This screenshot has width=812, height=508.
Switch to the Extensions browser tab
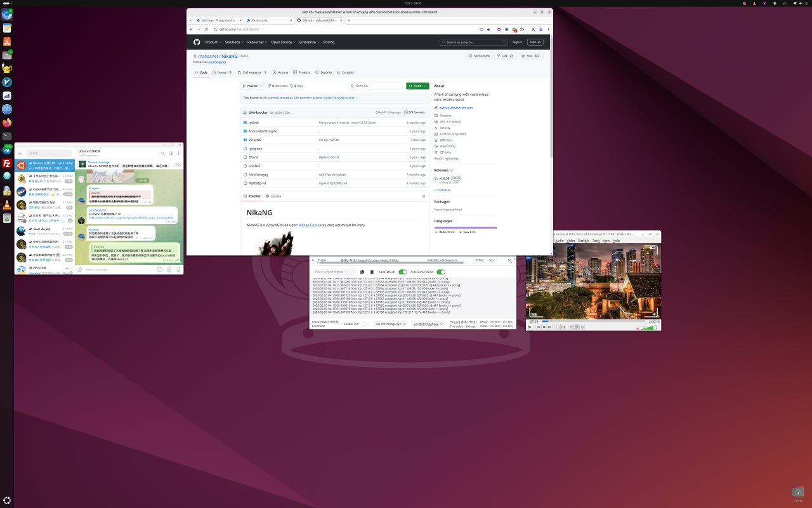point(268,20)
